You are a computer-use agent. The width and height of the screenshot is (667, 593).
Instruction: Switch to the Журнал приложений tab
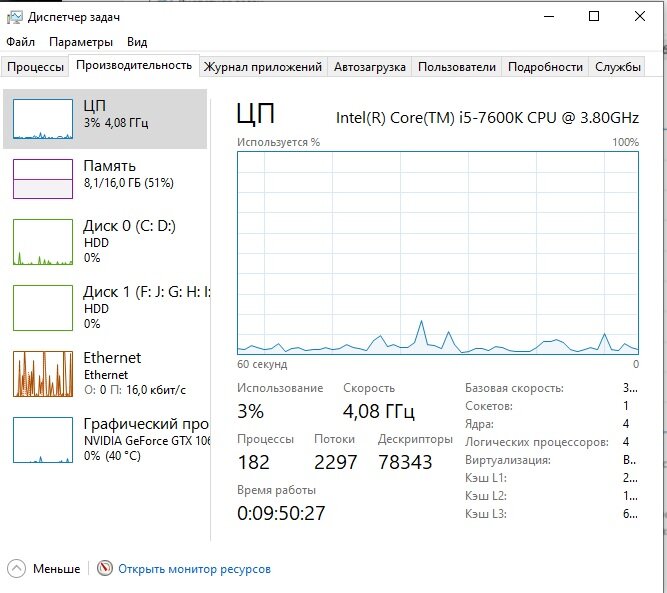click(262, 67)
